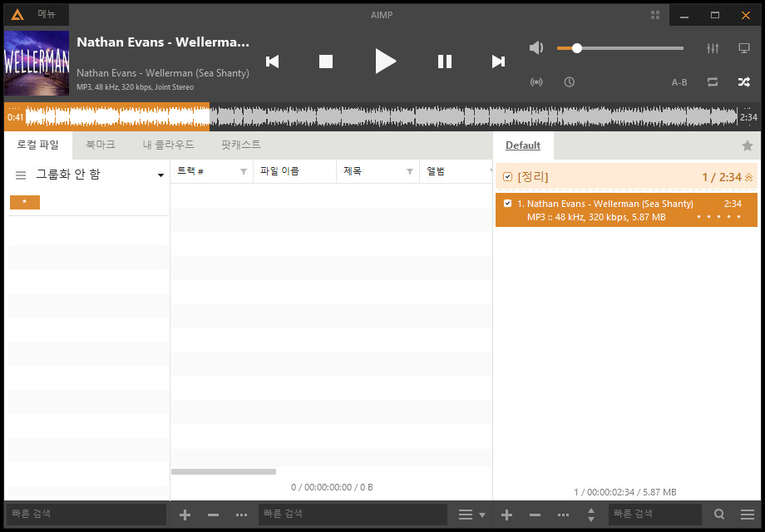
Task: Switch to the 팟캐스트 tab
Action: tap(241, 145)
